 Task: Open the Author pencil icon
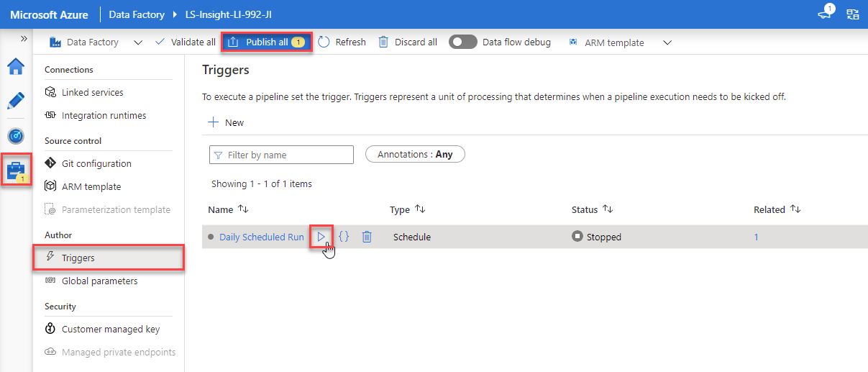pyautogui.click(x=16, y=101)
